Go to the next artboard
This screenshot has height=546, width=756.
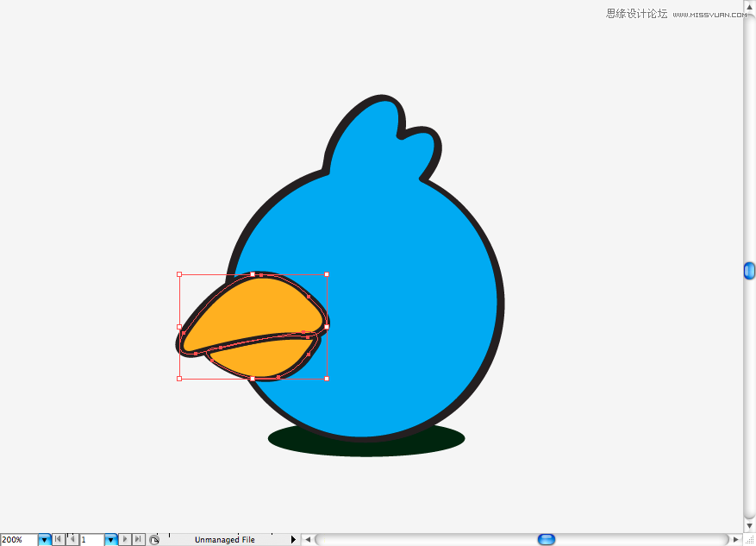[x=125, y=539]
